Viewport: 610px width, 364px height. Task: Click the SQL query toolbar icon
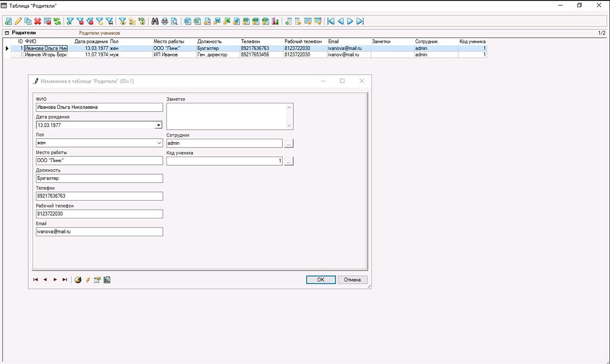pos(142,21)
